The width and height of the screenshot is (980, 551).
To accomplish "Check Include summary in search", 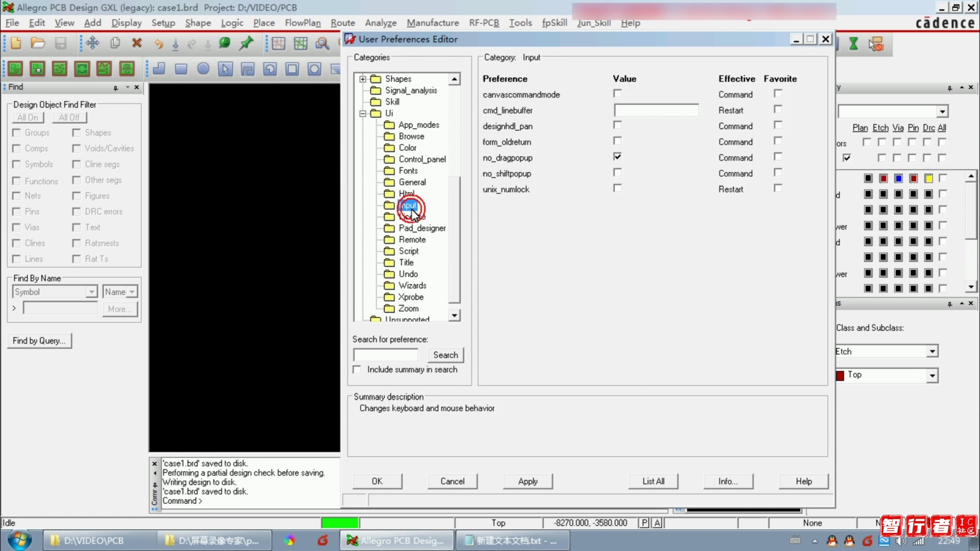I will (x=357, y=370).
